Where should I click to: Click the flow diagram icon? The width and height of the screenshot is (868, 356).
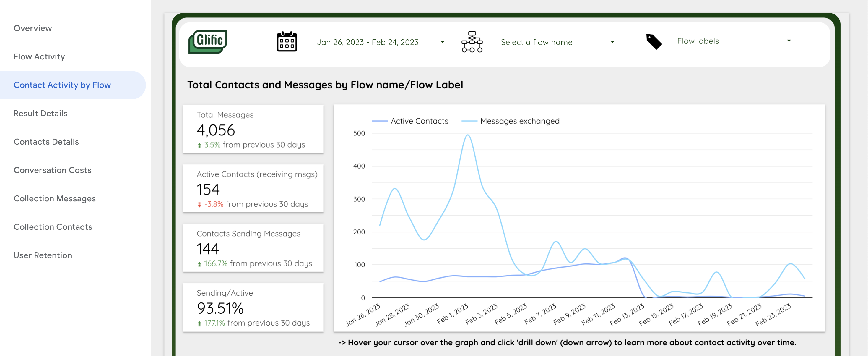coord(472,42)
